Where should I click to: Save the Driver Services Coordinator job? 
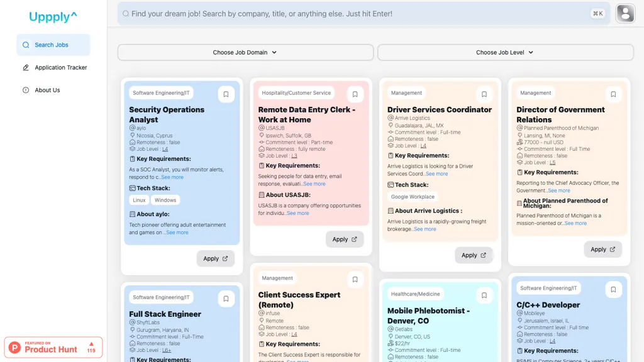click(484, 94)
